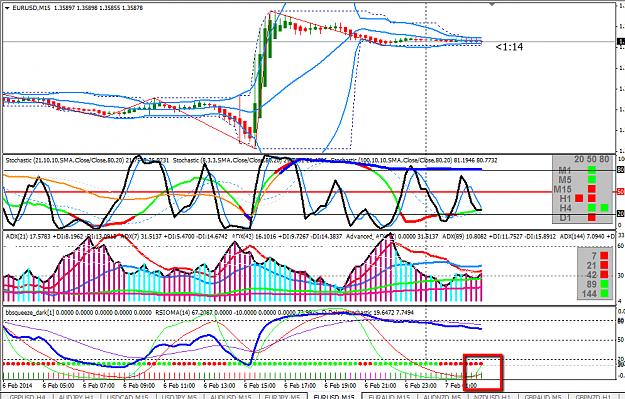The width and height of the screenshot is (625, 399).
Task: Open the EURUSD,M15 chart title arrow
Action: tap(7, 8)
